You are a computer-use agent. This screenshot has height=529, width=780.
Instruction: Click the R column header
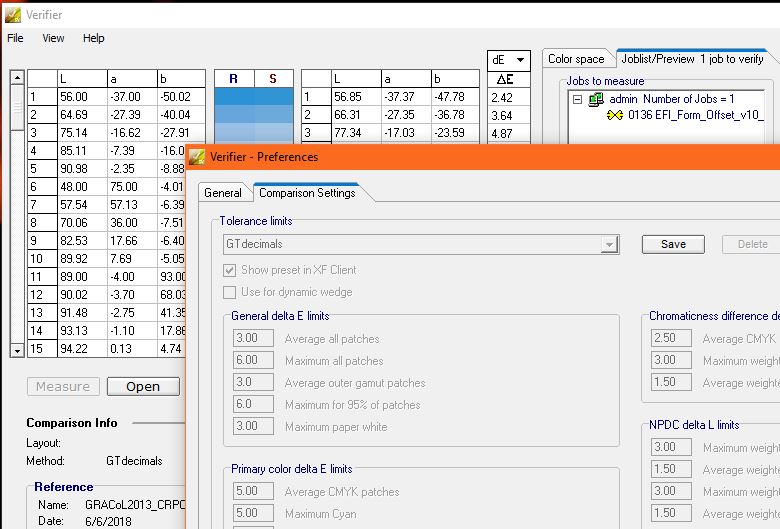tap(234, 79)
